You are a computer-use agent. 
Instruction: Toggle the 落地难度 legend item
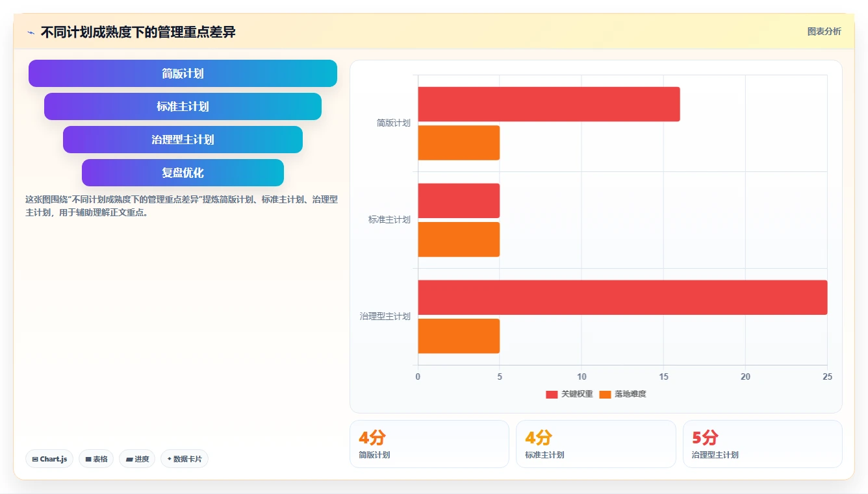point(622,394)
